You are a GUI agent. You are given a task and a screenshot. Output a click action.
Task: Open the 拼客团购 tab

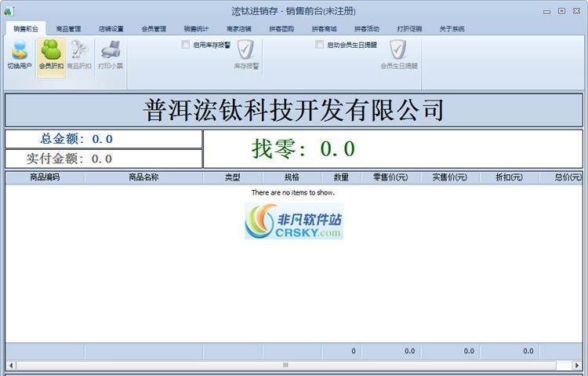(281, 28)
